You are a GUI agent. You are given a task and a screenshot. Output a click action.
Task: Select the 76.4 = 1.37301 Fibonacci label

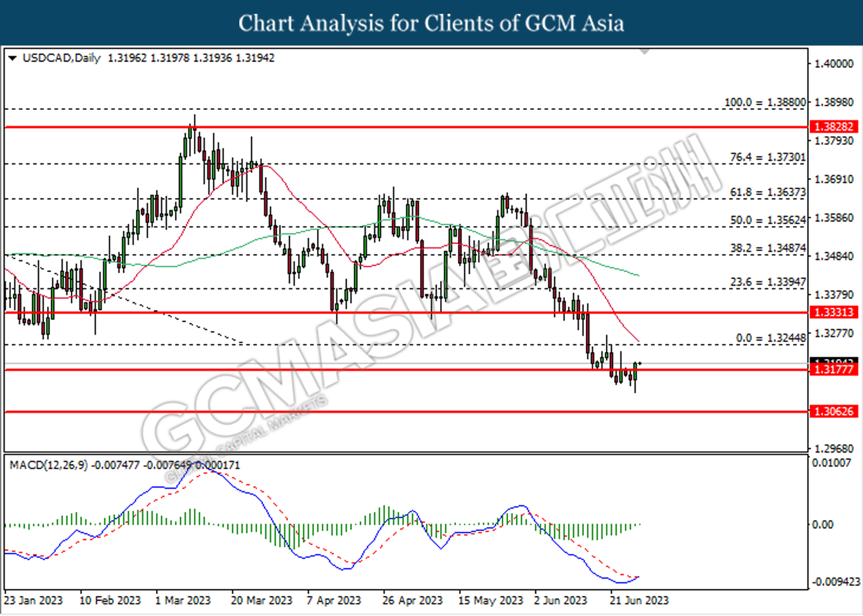pyautogui.click(x=768, y=157)
